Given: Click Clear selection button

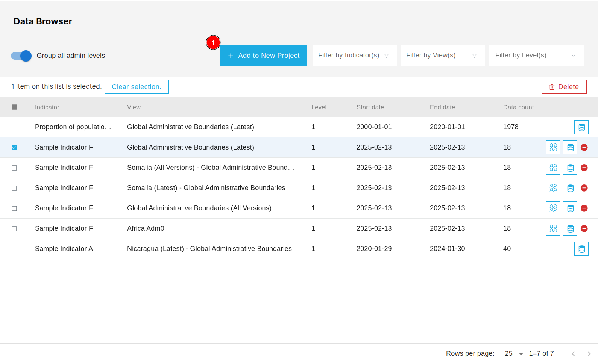Looking at the screenshot, I should coord(137,87).
